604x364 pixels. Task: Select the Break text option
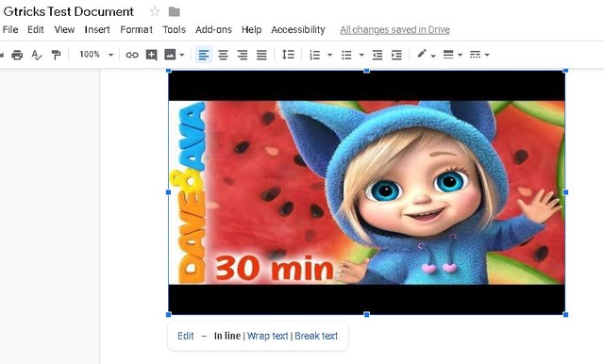(316, 336)
